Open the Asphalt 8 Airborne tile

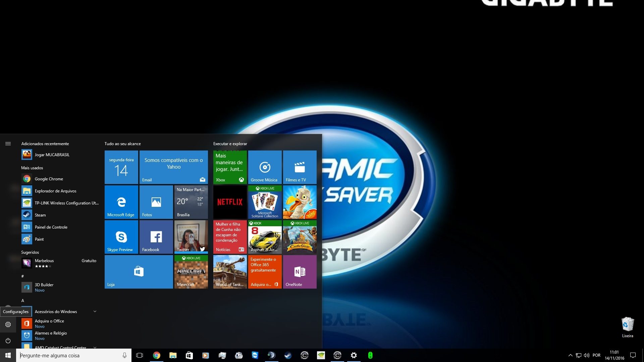(x=265, y=237)
